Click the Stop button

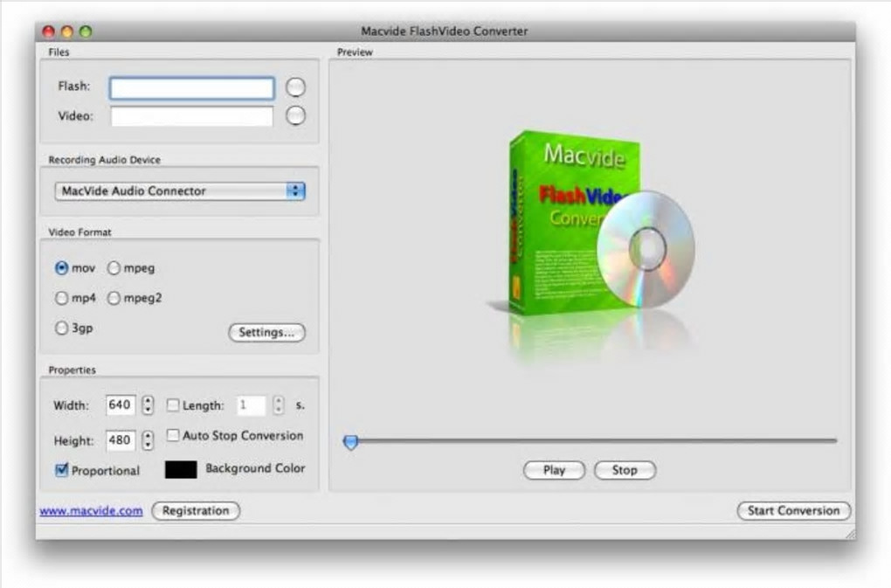[625, 470]
